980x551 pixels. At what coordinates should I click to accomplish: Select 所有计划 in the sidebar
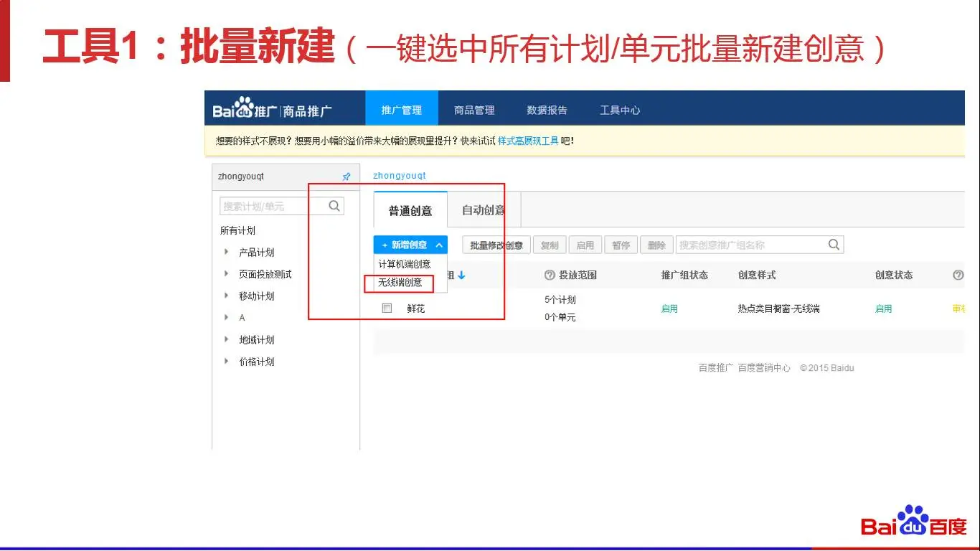tap(237, 230)
